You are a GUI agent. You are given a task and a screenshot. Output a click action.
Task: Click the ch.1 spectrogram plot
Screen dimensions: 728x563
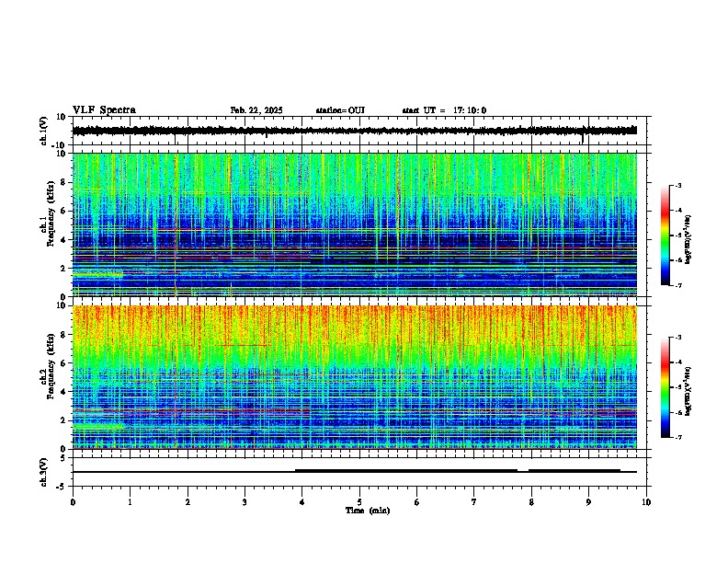[355, 224]
